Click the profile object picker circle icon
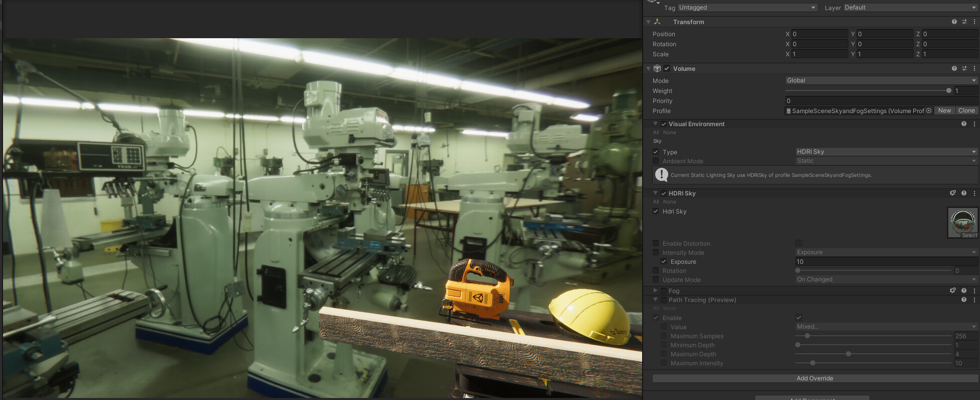Screen dimensions: 980x400 928,111
